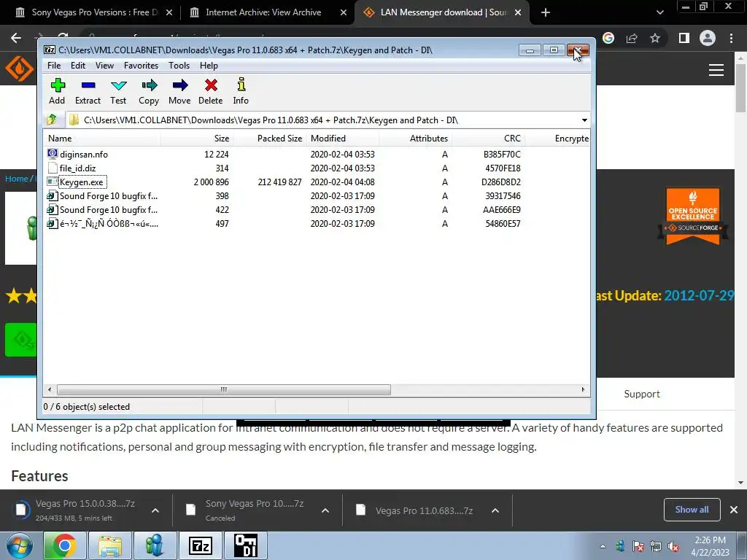Click the Add toolbar icon in 7-Zip
The image size is (747, 560).
(x=57, y=91)
